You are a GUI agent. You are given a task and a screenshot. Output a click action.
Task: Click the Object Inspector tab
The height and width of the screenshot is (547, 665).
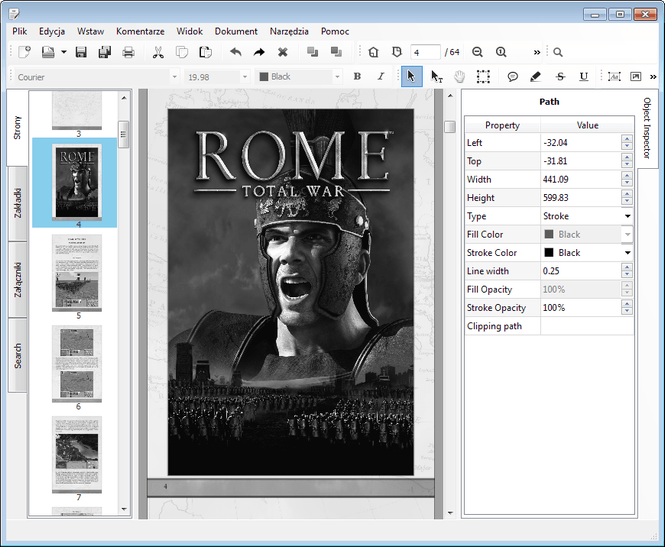coord(647,128)
